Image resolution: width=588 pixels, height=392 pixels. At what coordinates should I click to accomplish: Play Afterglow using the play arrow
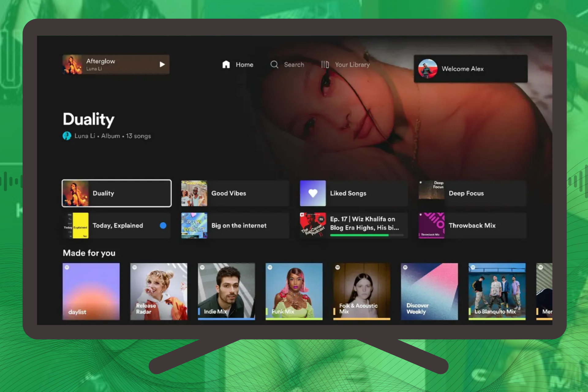[162, 64]
